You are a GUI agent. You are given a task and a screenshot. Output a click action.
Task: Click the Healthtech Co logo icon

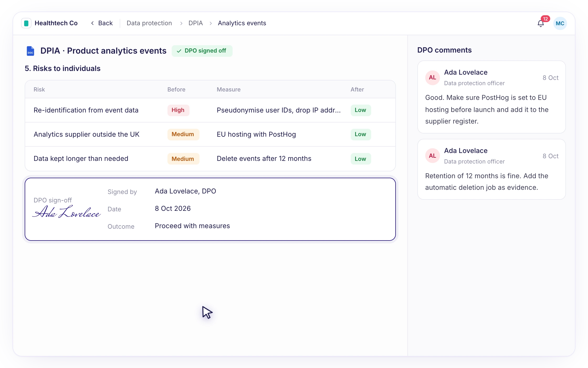pos(26,23)
